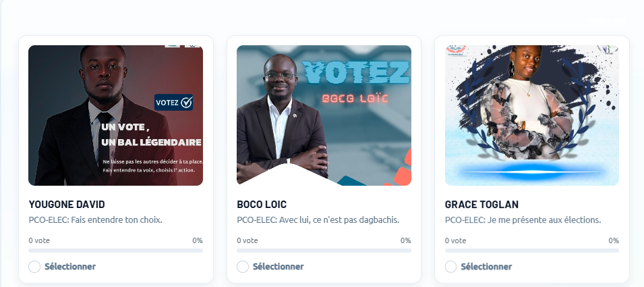The width and height of the screenshot is (644, 287).
Task: Click the slogan "Fais entendre ton choix"
Action: point(117,220)
